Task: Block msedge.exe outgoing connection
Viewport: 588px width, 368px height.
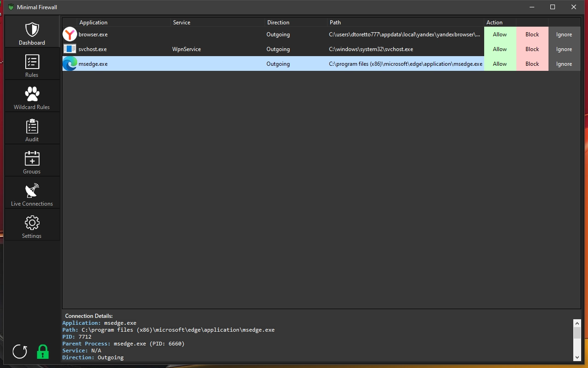Action: (x=532, y=64)
